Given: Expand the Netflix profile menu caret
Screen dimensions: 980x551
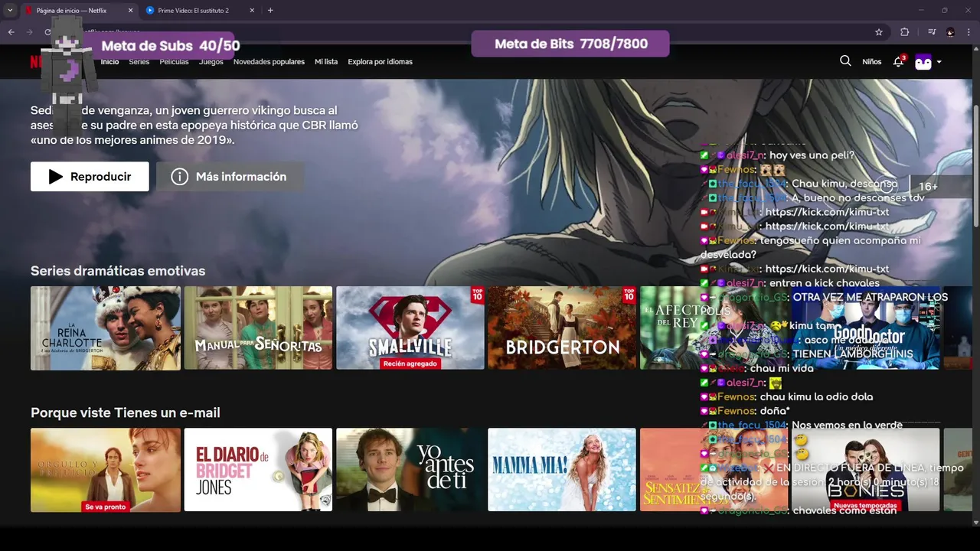Looking at the screenshot, I should tap(939, 62).
